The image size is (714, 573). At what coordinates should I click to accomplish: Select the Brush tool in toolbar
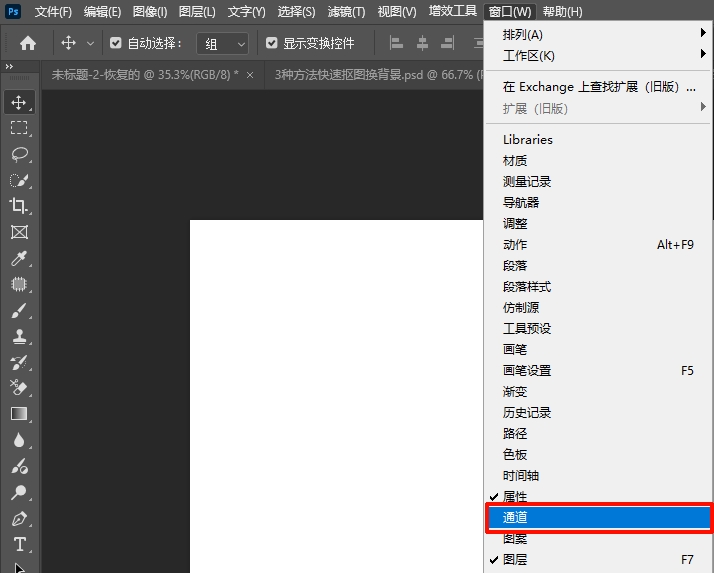click(x=19, y=310)
